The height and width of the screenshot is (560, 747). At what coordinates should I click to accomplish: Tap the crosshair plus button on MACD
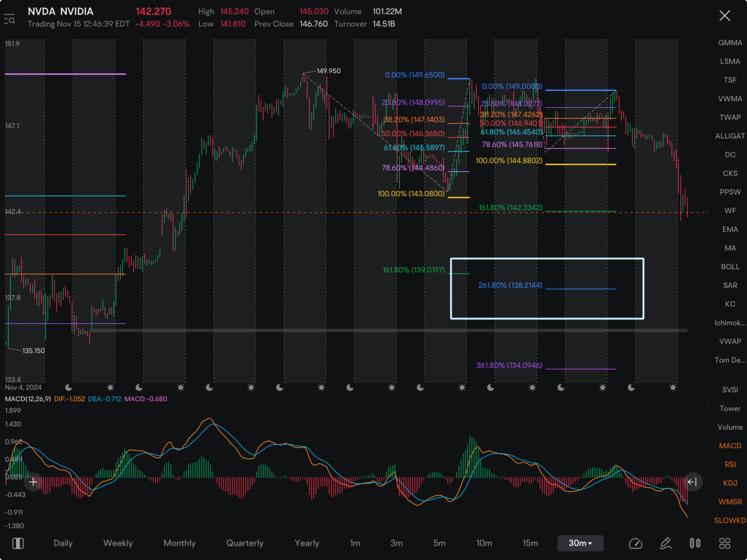pyautogui.click(x=33, y=482)
